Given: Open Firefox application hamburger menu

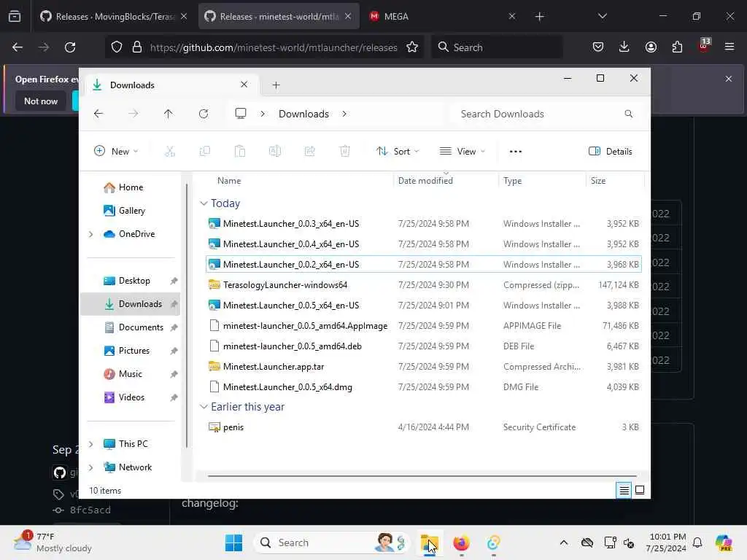Looking at the screenshot, I should coord(729,47).
